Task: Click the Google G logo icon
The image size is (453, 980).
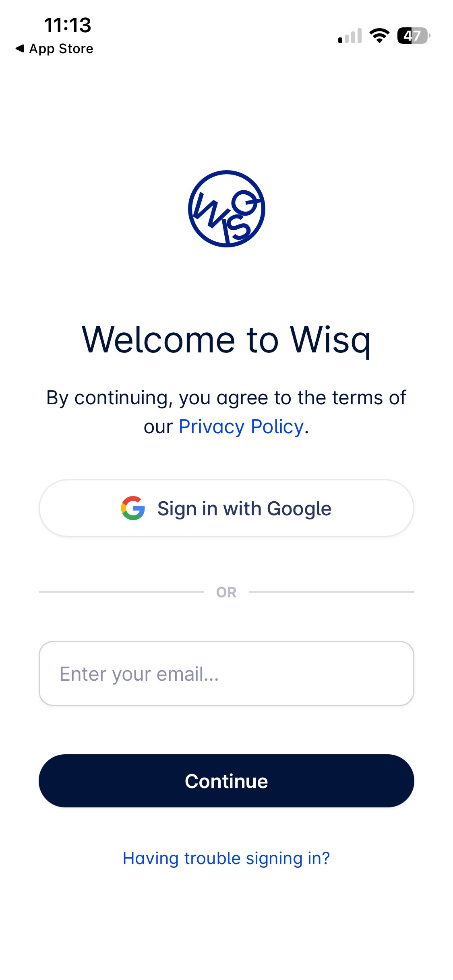Action: 133,508
